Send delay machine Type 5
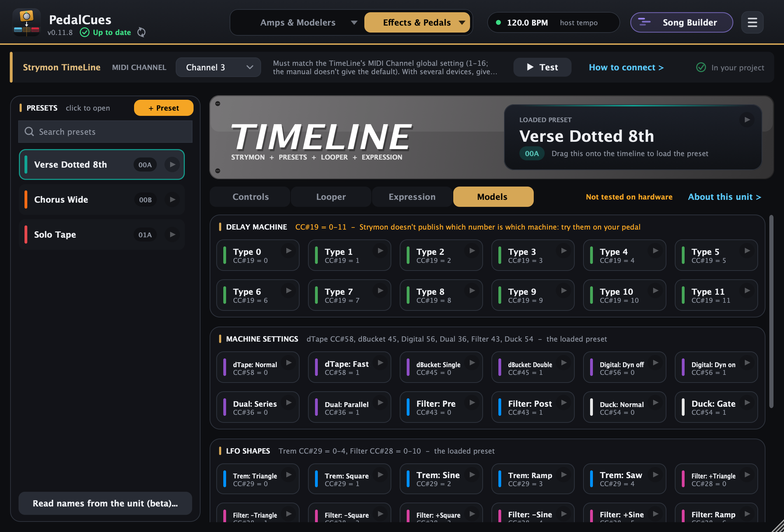The width and height of the screenshot is (784, 532). (x=716, y=255)
